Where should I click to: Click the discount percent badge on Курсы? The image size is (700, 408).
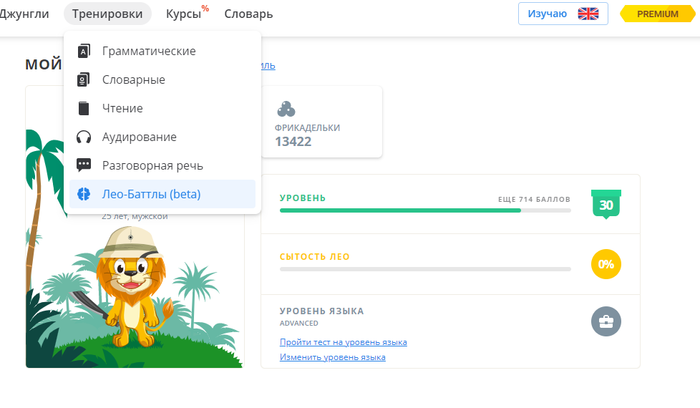[205, 8]
